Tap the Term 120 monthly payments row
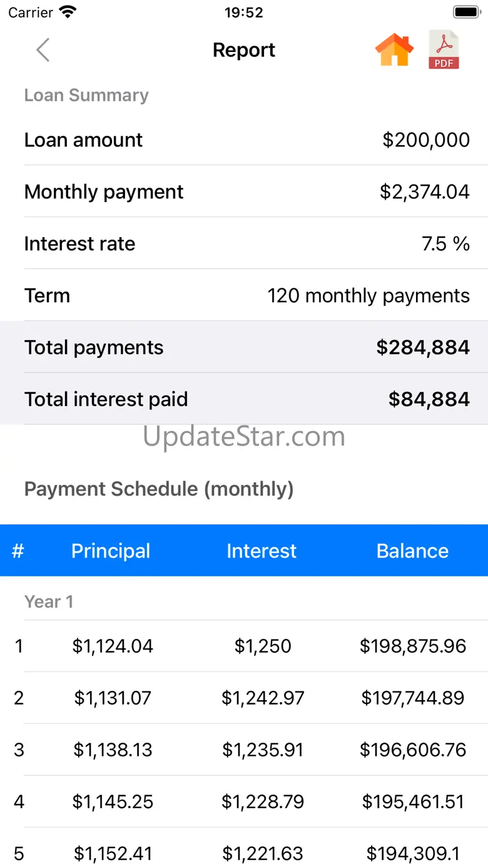 point(247,295)
